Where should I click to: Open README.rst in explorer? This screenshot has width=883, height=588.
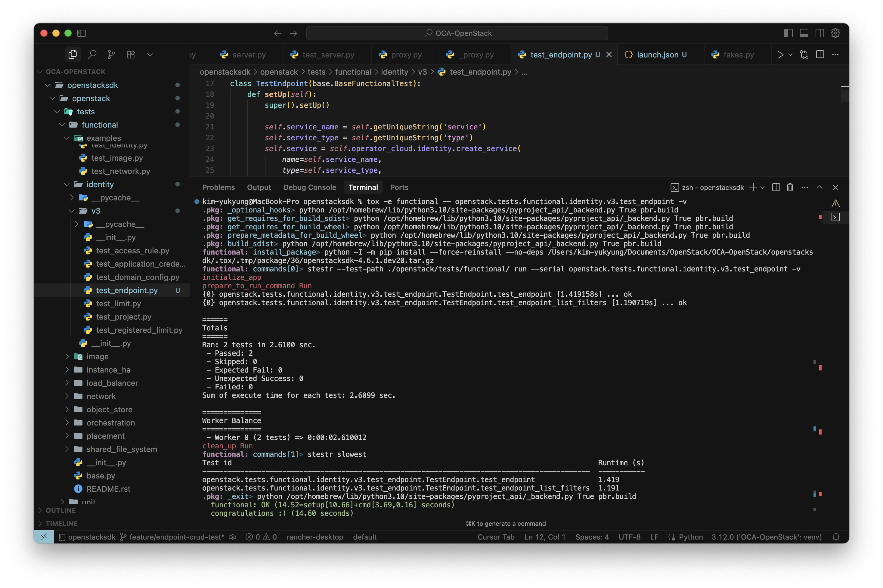[108, 489]
